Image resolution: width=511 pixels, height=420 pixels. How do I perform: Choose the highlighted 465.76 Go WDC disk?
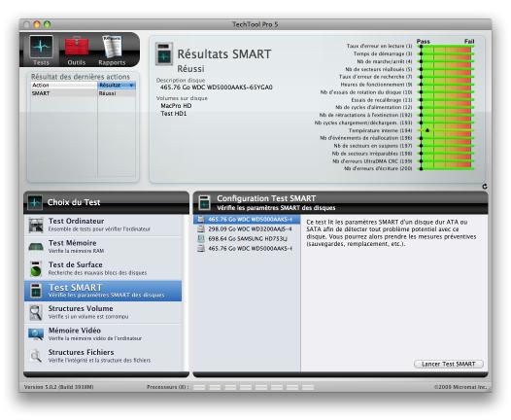[247, 219]
